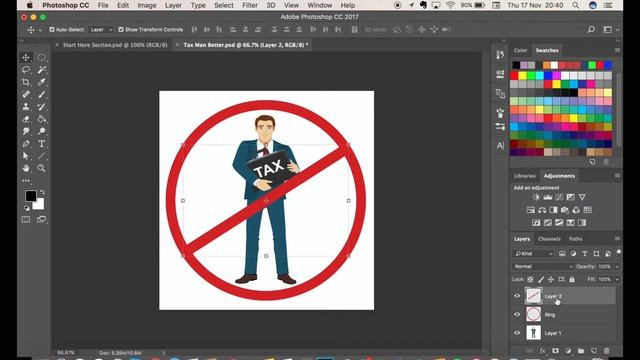Select the Eraser tool
The height and width of the screenshot is (360, 640).
click(26, 119)
